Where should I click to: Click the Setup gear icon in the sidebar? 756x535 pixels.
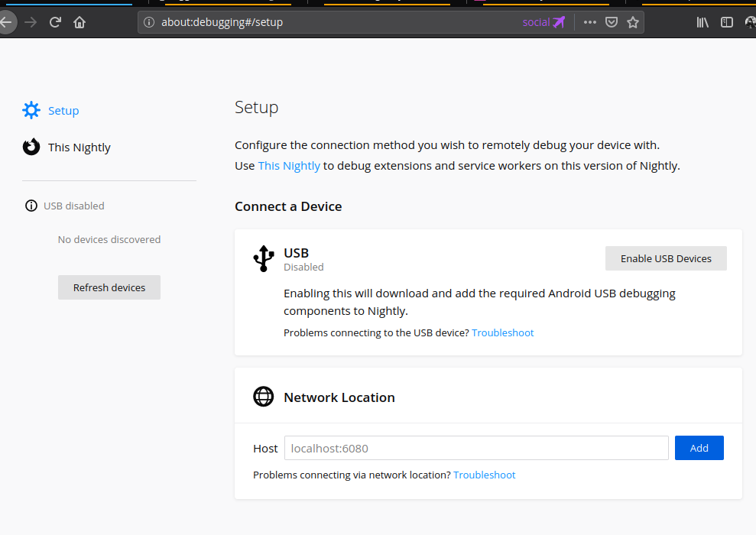[31, 110]
